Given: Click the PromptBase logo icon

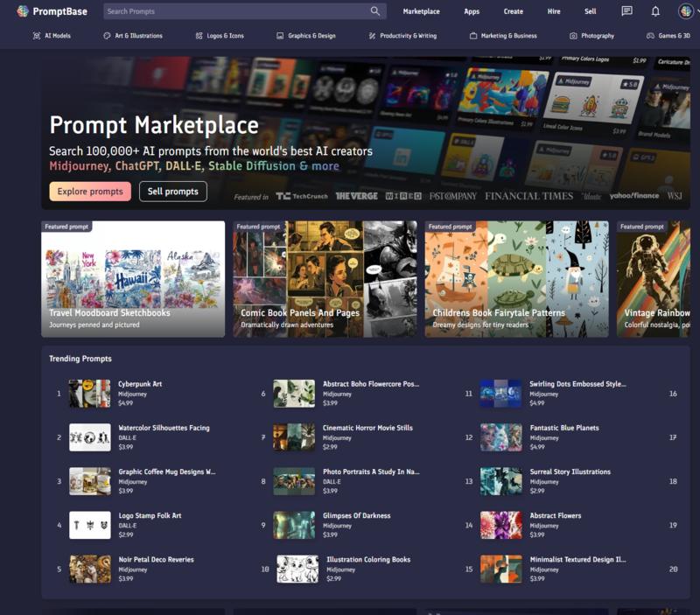Looking at the screenshot, I should [x=23, y=11].
